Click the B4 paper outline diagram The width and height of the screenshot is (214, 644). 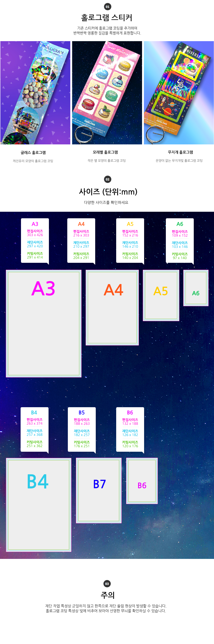pos(39,505)
